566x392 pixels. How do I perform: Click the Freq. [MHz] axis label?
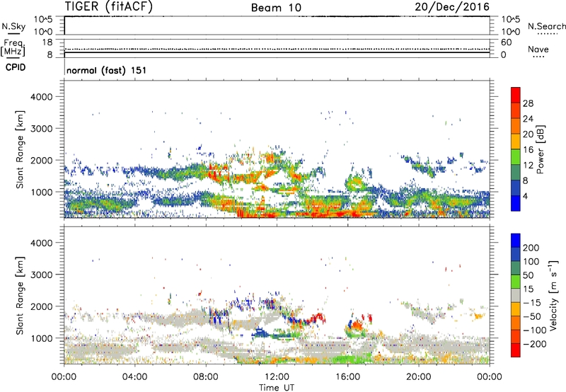tap(13, 47)
